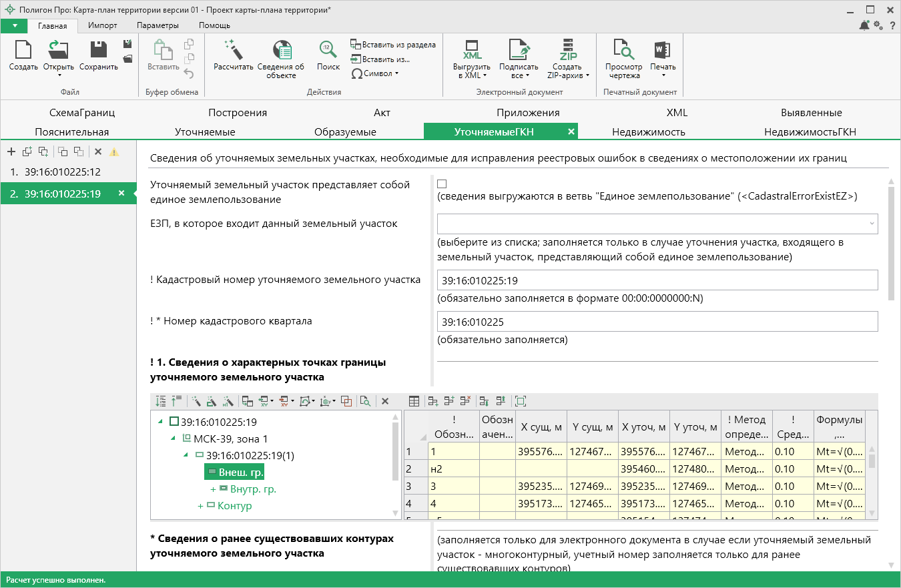Click Вставить из раздела button
The image size is (901, 588).
(x=393, y=45)
